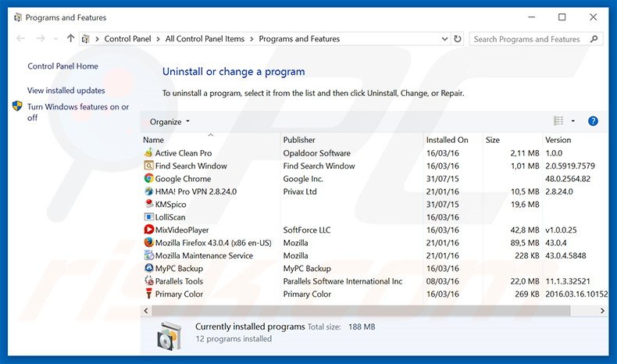Go up one level with up arrow
This screenshot has height=364, width=617.
coord(70,38)
